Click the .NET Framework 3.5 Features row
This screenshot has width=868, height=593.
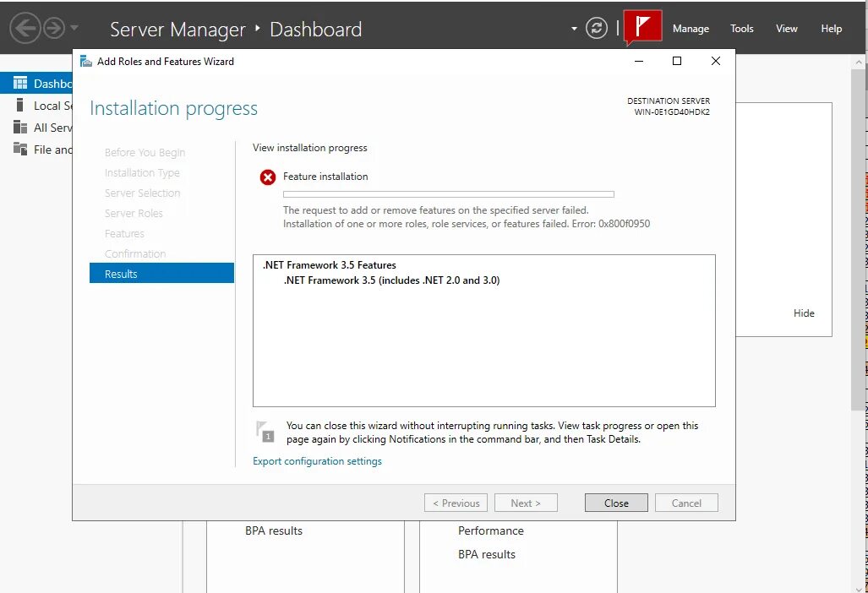[x=330, y=265]
